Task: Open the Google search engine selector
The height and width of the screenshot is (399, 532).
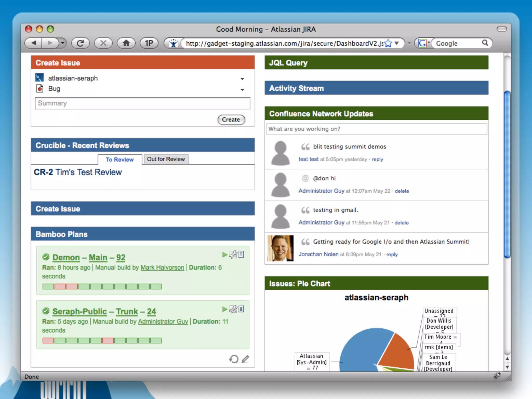Action: 424,43
